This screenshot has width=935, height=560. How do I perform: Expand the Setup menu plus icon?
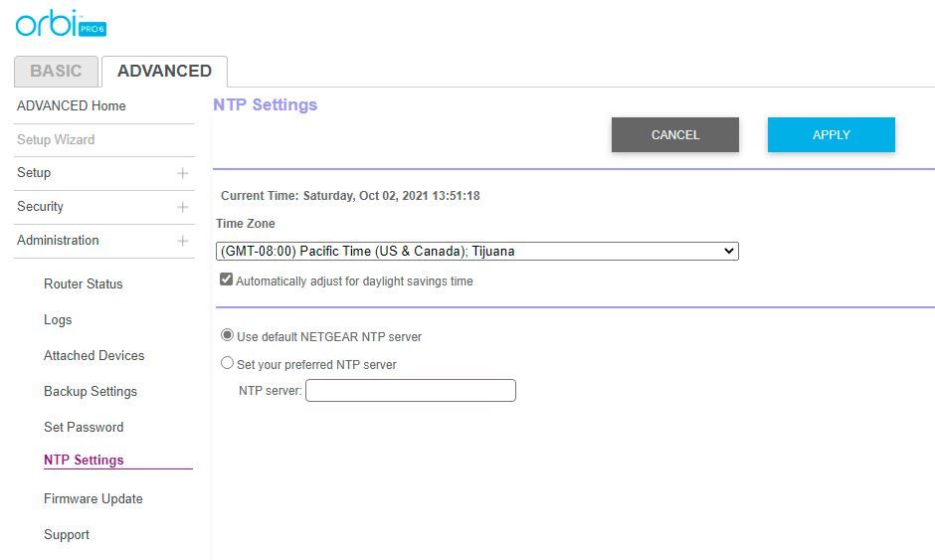click(x=182, y=173)
